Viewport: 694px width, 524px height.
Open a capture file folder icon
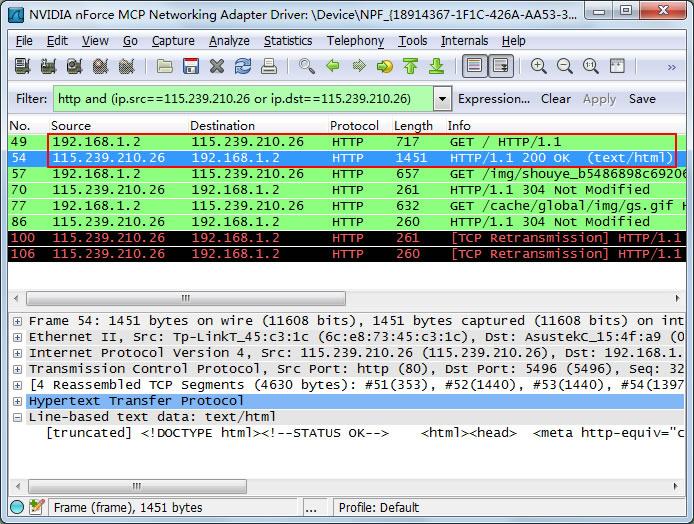coord(165,66)
